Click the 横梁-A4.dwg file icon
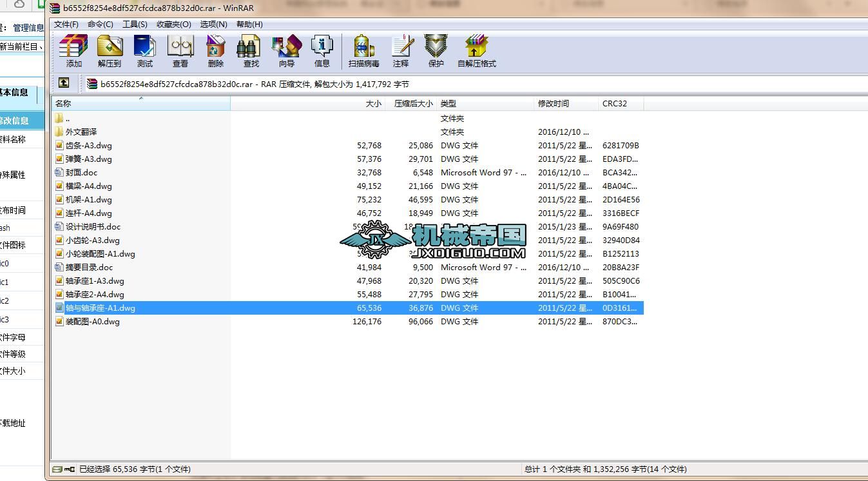Image resolution: width=868 pixels, height=481 pixels. click(59, 186)
